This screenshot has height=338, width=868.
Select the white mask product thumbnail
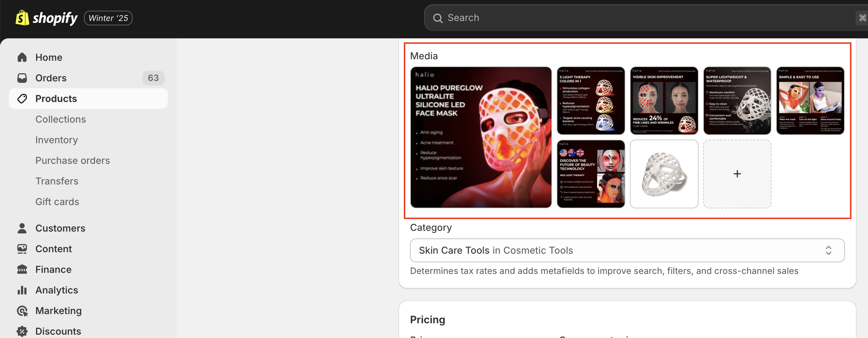point(664,174)
